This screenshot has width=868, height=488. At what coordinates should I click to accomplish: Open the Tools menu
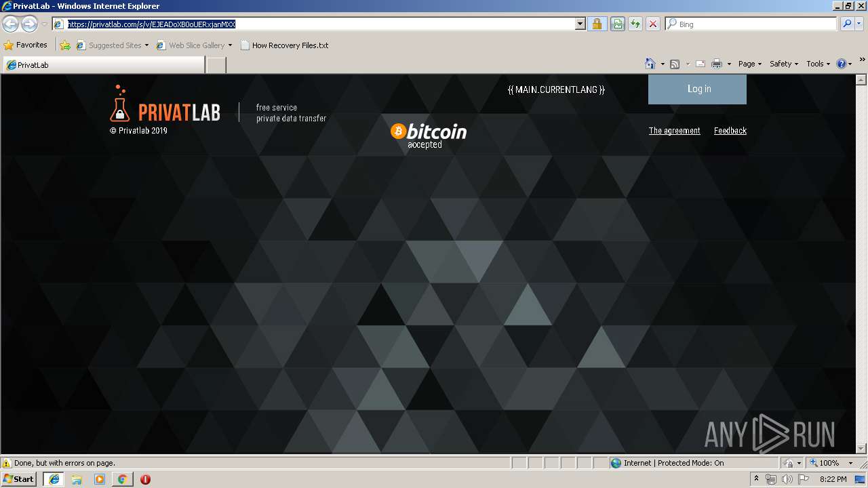818,64
